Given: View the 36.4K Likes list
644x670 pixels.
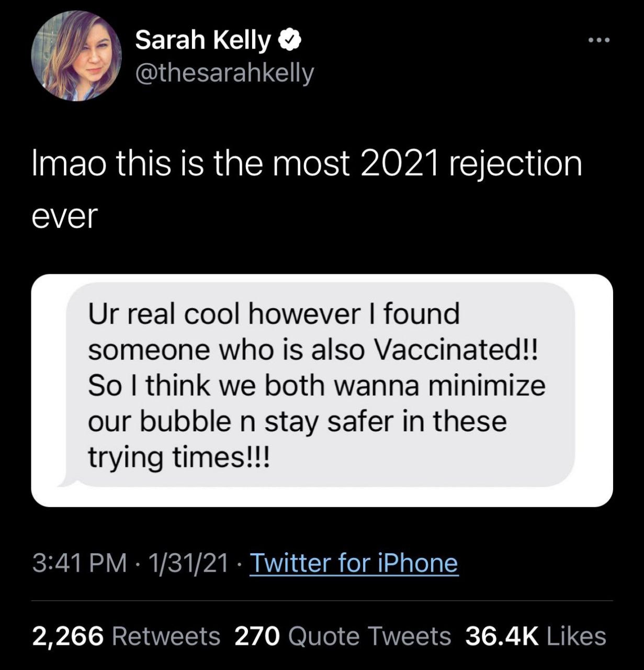Looking at the screenshot, I should click(536, 636).
